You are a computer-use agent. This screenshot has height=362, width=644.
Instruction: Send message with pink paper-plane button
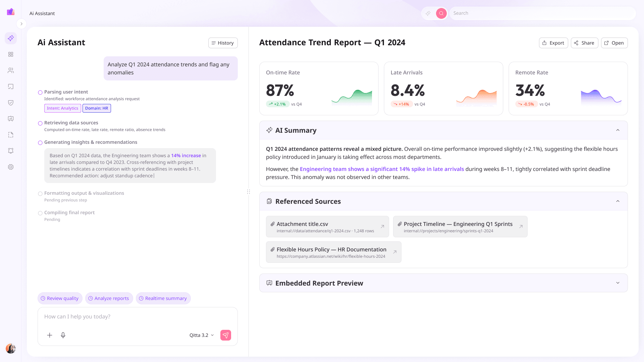(x=226, y=335)
